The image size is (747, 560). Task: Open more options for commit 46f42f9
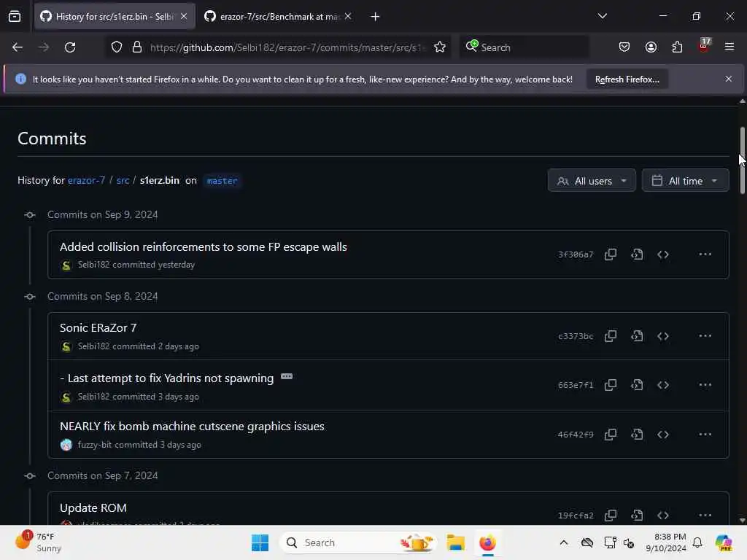click(x=705, y=435)
